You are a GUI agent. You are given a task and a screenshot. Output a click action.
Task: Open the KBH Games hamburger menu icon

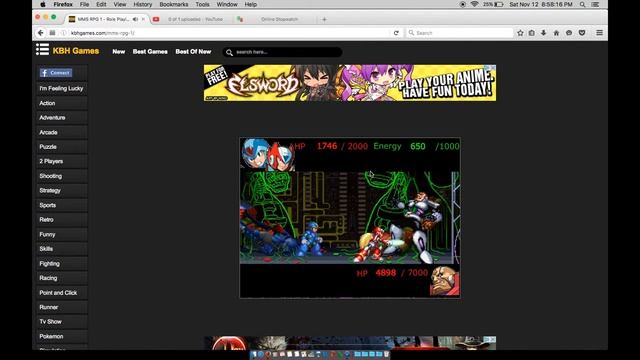point(42,49)
